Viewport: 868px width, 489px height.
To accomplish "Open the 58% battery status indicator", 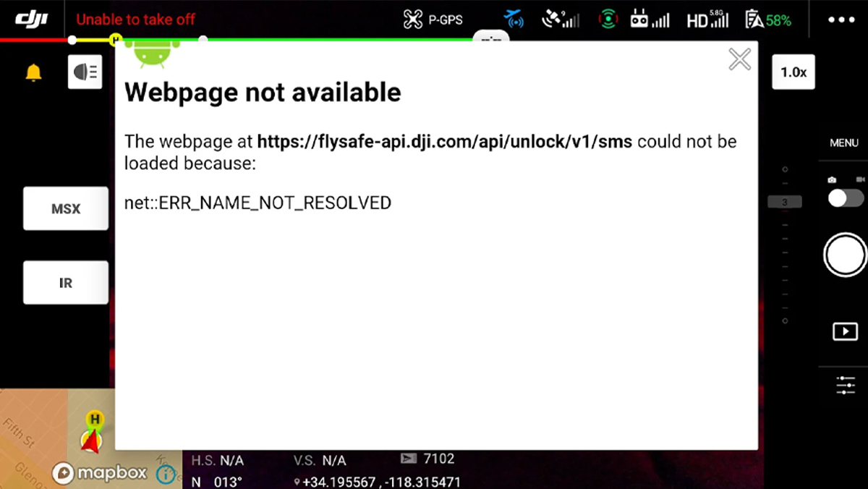I will pyautogui.click(x=768, y=20).
